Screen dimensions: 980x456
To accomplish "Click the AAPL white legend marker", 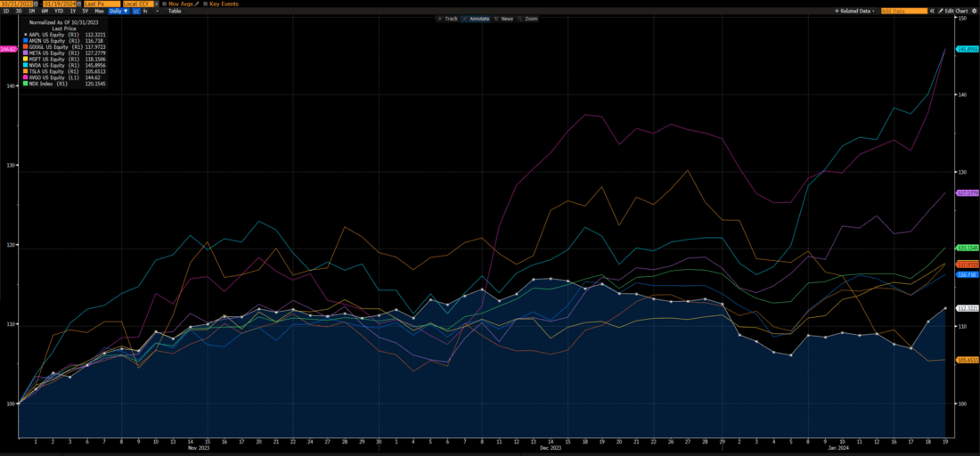I will (x=26, y=34).
